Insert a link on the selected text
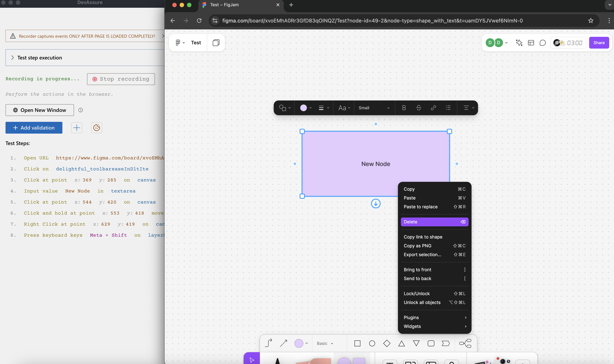Viewport: 614px width, 364px height. 433,108
